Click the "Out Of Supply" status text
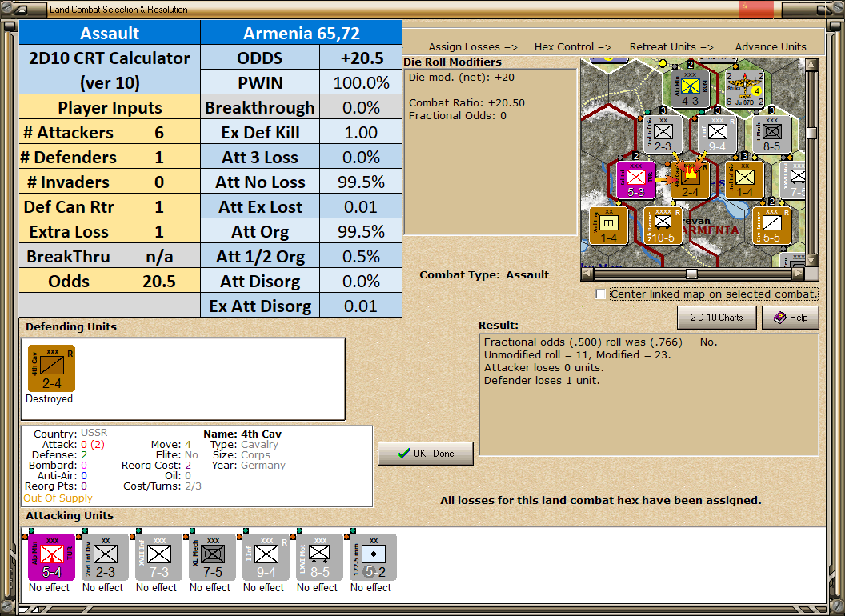The width and height of the screenshot is (845, 616). point(58,498)
